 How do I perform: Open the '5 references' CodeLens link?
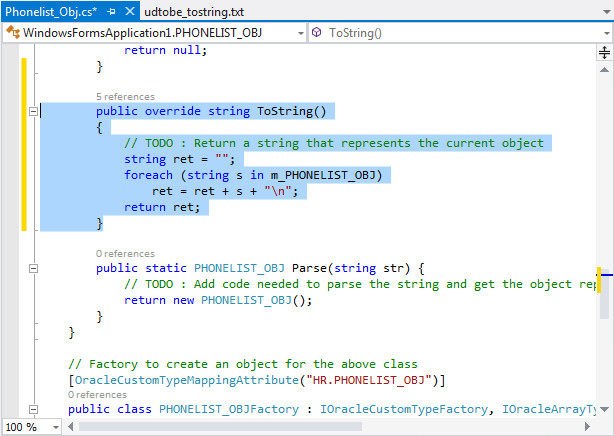click(x=125, y=97)
